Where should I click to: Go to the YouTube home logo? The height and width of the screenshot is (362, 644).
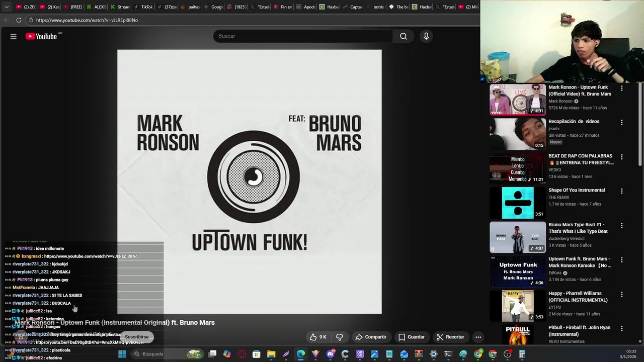coord(41,36)
